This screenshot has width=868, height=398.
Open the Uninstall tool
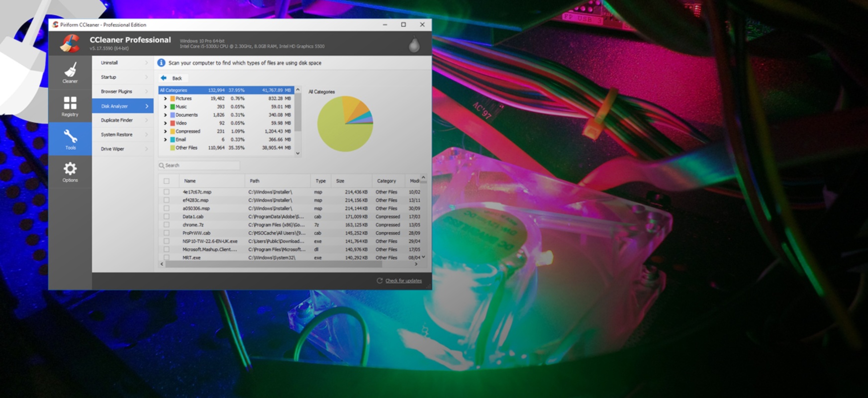[122, 63]
